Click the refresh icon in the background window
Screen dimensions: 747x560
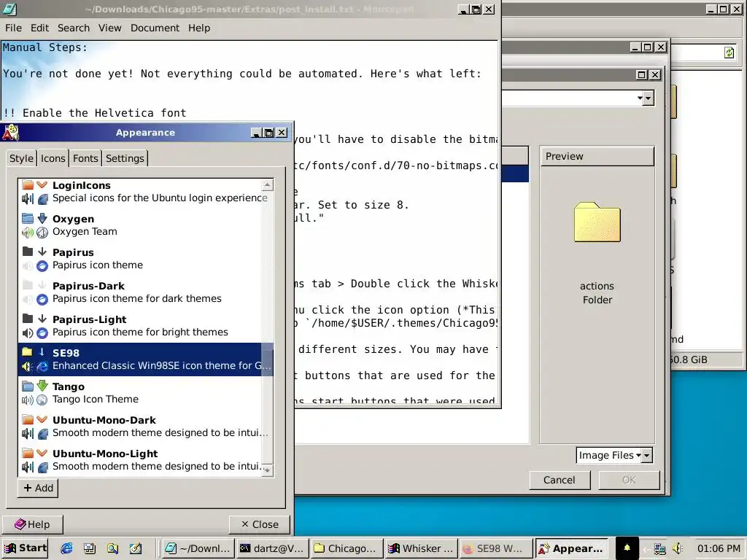[x=729, y=52]
